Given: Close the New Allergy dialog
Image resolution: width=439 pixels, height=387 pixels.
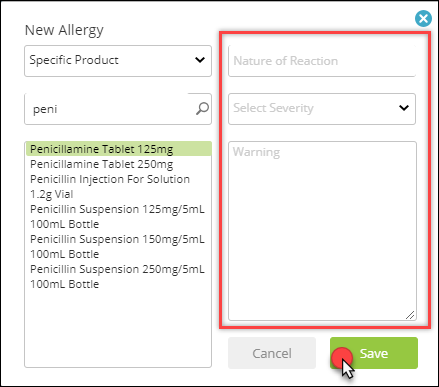Looking at the screenshot, I should 423,18.
